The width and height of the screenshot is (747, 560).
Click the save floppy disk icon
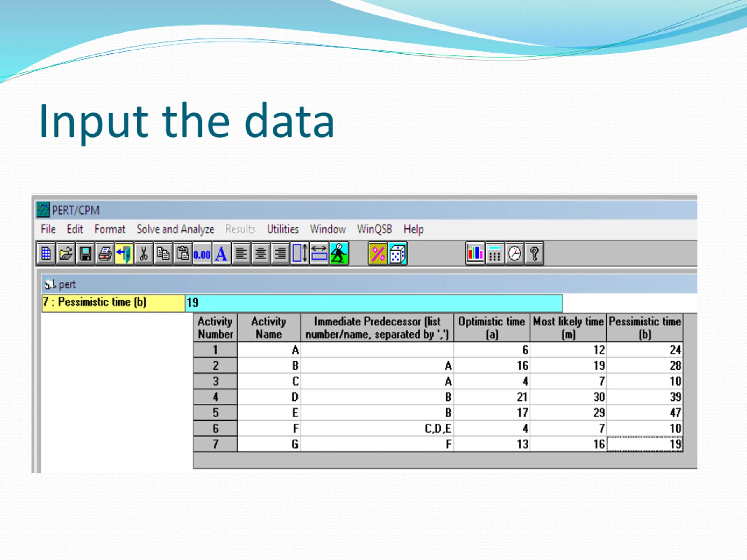(85, 253)
